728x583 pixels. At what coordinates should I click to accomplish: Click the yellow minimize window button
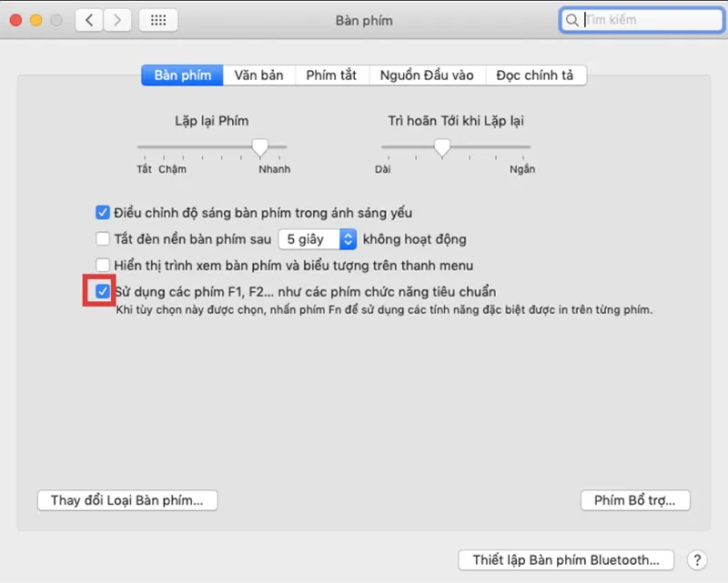click(36, 20)
